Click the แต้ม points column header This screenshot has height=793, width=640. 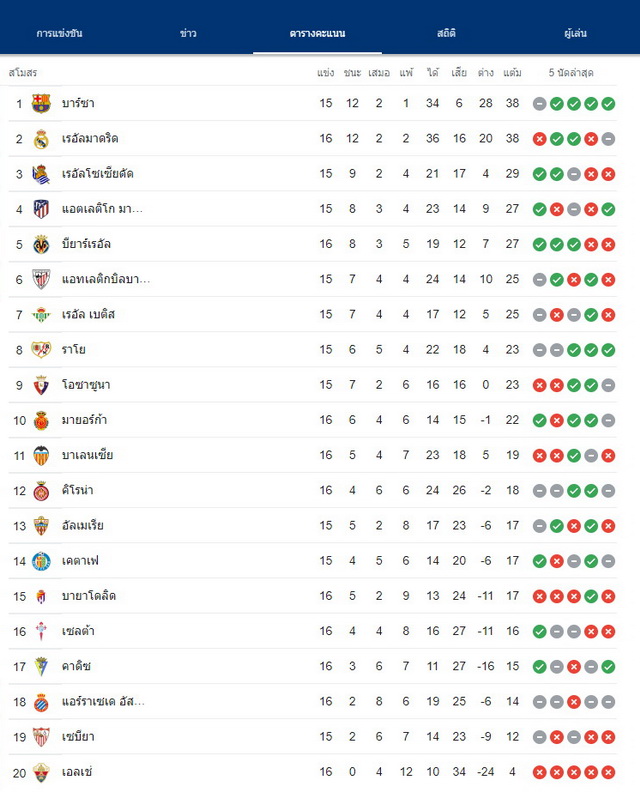click(x=512, y=73)
